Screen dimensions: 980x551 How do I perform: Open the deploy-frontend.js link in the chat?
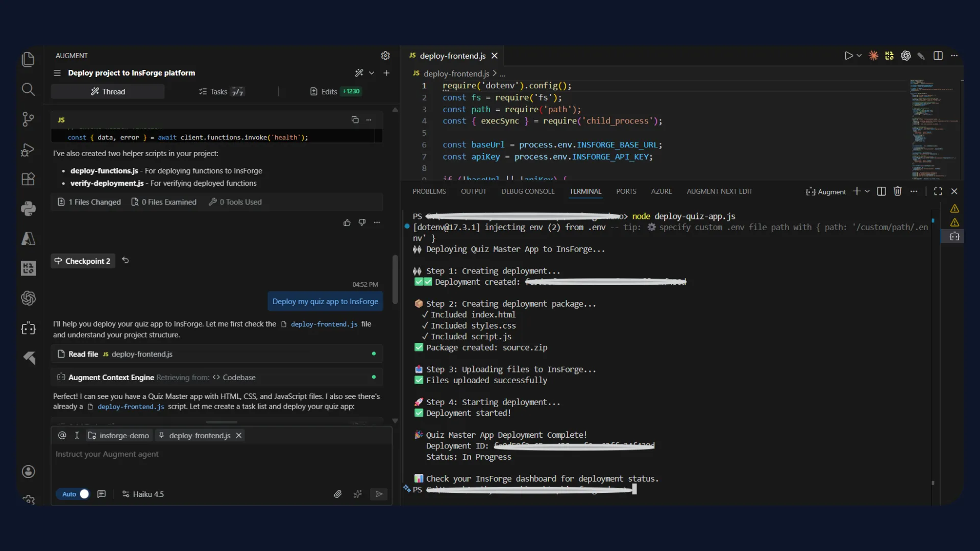click(323, 323)
